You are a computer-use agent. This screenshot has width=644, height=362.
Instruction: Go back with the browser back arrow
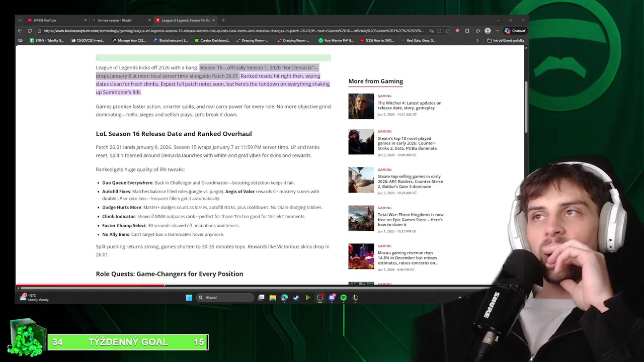[20, 31]
